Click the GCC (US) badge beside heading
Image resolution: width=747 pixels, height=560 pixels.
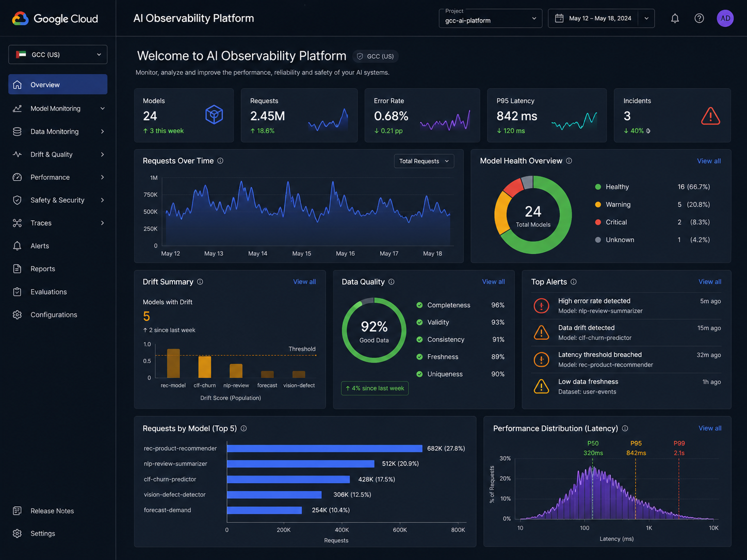point(376,56)
